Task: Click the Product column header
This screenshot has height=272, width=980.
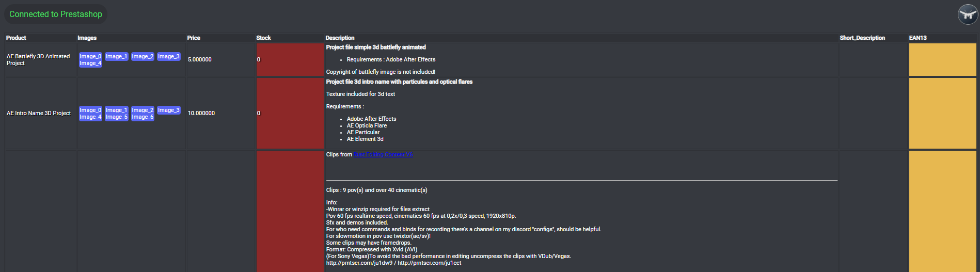Action: (16, 38)
